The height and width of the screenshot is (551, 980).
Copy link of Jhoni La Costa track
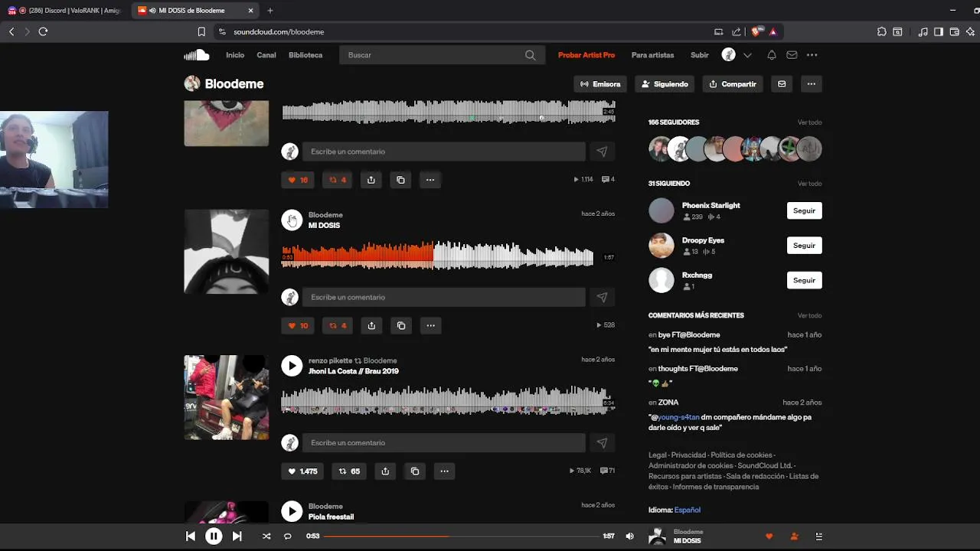tap(415, 471)
